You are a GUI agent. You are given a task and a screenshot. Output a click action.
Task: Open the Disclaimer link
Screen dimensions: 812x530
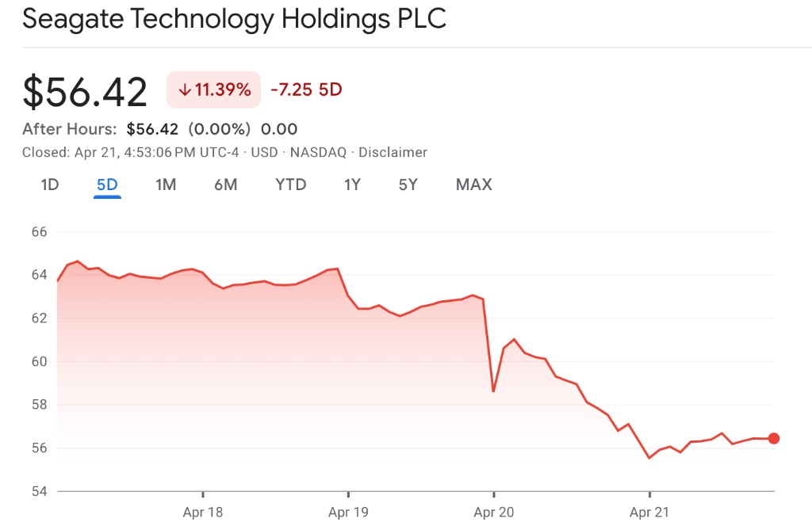[x=393, y=152]
